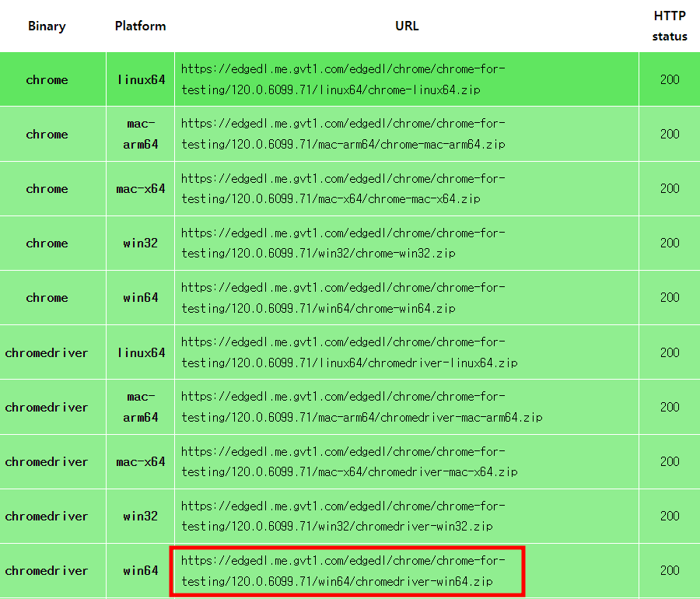Viewport: 700px width, 599px height.
Task: Click linux64 platform cell in chrome row
Action: (141, 79)
